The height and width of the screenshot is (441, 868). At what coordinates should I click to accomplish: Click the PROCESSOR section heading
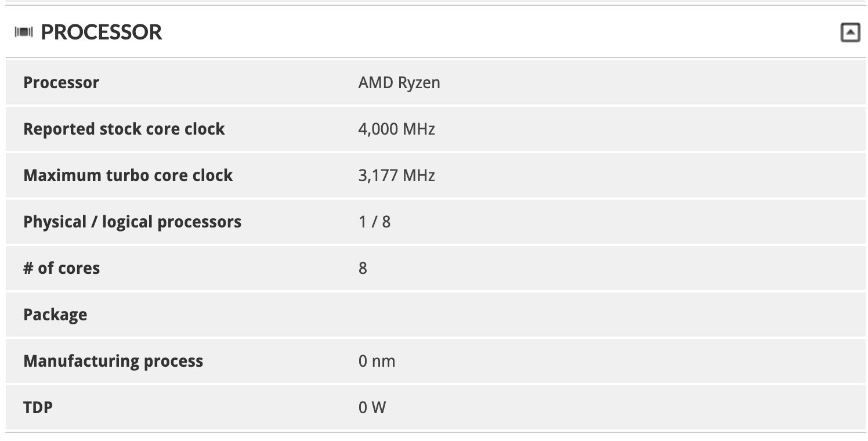point(102,32)
